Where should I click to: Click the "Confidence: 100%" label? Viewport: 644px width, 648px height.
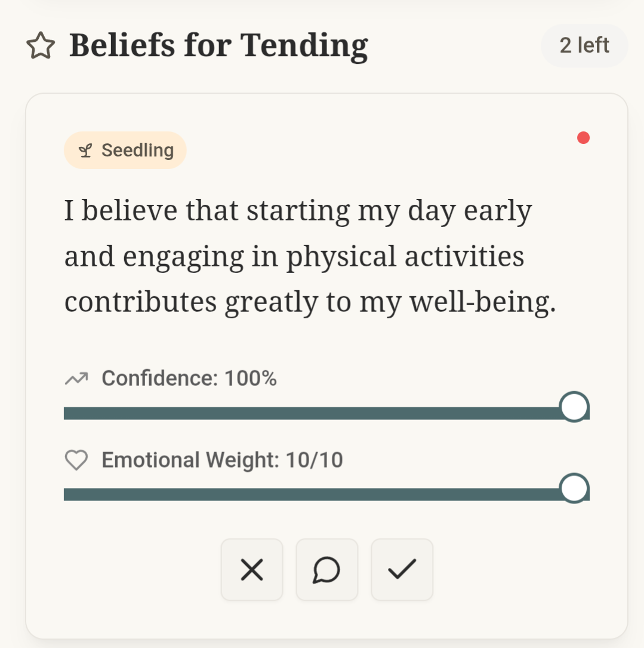click(x=189, y=379)
